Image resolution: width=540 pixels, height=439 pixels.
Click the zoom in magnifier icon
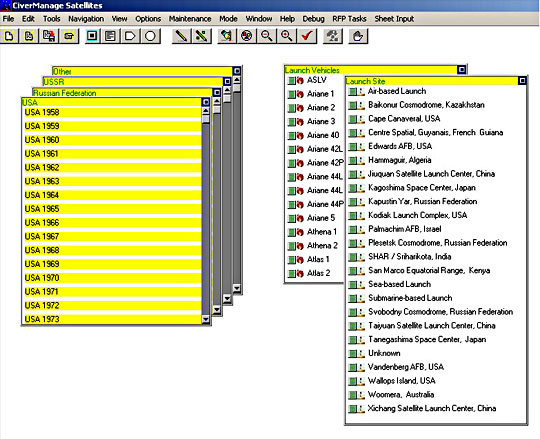point(287,36)
